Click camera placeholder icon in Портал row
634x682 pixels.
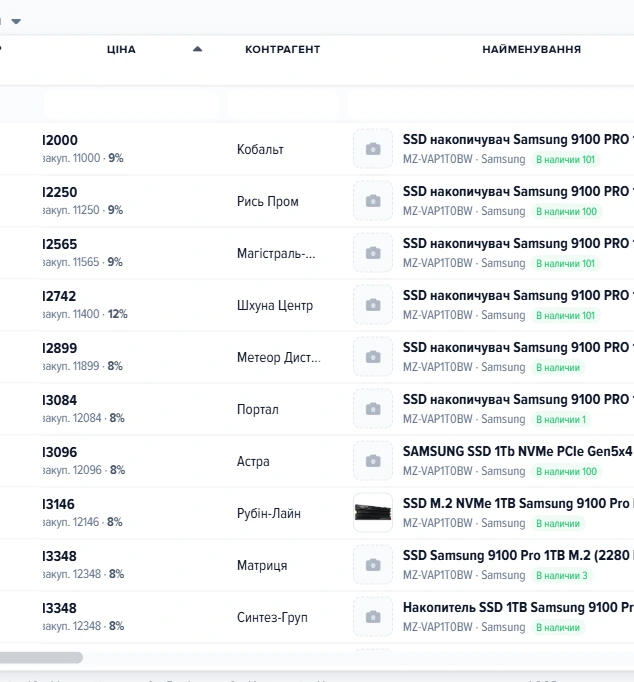point(373,409)
